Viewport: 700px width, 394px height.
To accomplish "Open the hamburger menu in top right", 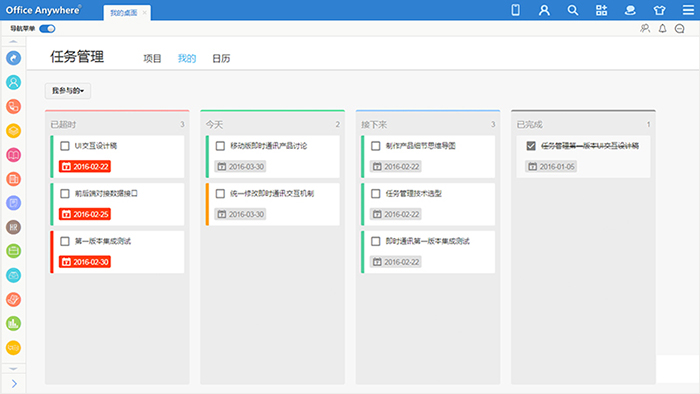I will (688, 10).
